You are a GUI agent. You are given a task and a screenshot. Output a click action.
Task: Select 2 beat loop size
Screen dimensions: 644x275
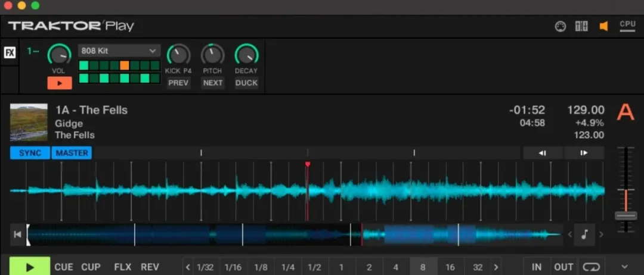(x=369, y=268)
